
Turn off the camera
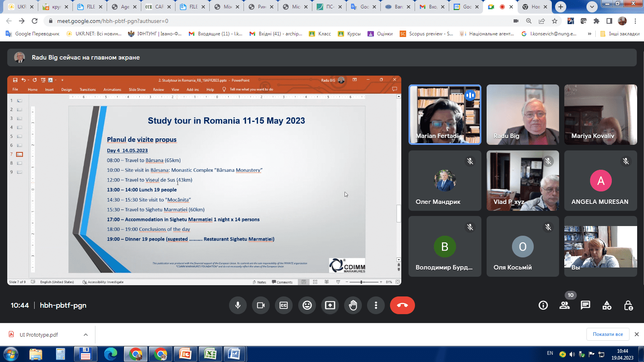pos(261,305)
